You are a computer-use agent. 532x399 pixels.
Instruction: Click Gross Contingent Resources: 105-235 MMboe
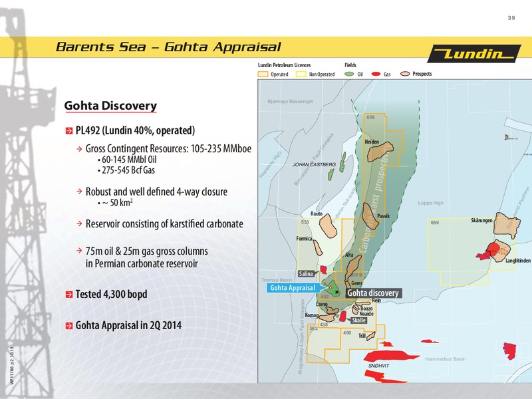[x=168, y=148]
